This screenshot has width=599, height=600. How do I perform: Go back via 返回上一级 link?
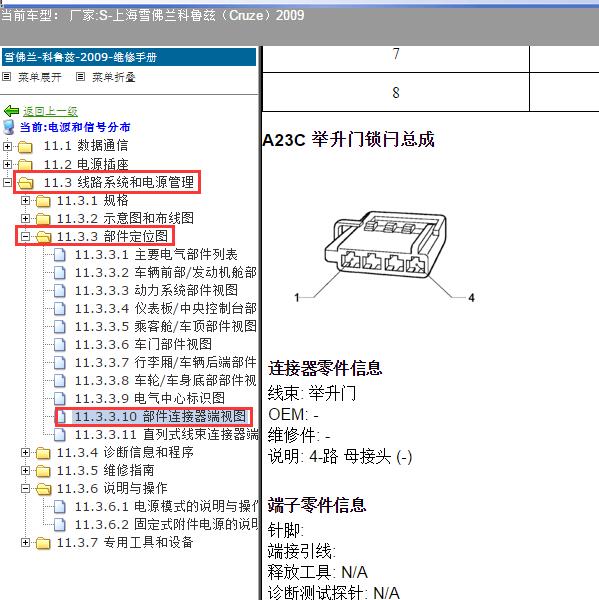point(50,111)
